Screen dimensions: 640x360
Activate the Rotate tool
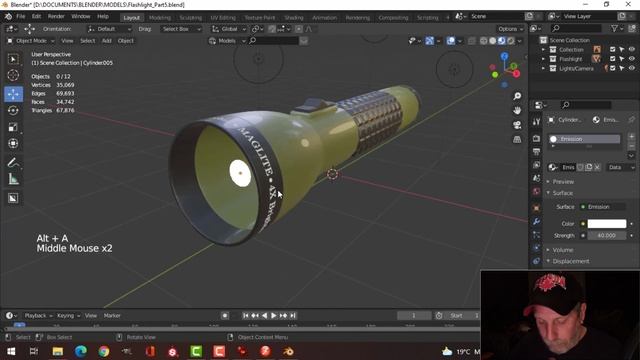(x=13, y=111)
